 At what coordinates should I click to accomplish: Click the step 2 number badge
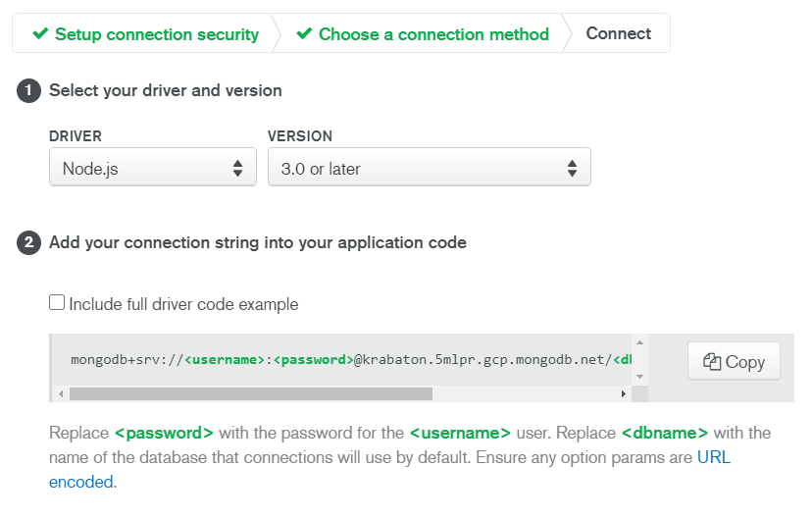pos(28,243)
